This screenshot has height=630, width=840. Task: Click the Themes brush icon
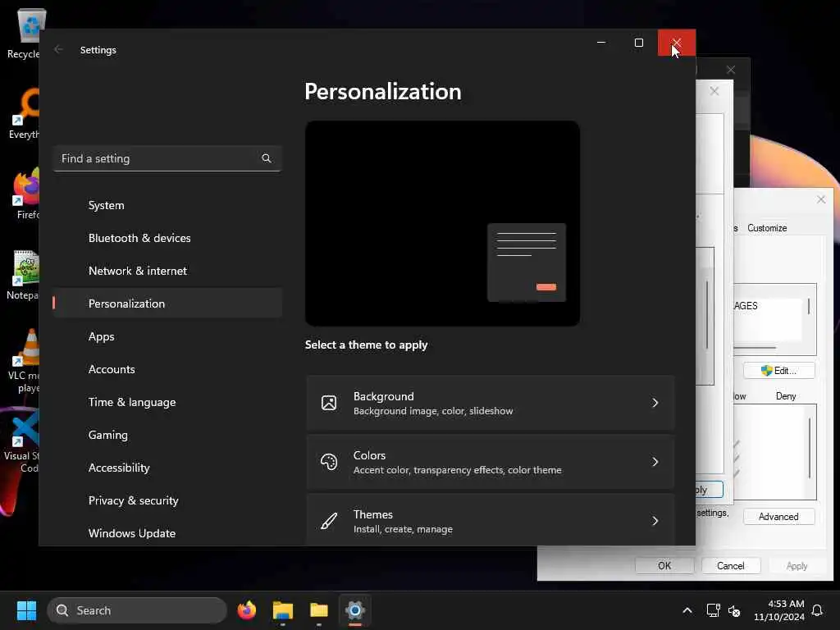click(x=329, y=521)
